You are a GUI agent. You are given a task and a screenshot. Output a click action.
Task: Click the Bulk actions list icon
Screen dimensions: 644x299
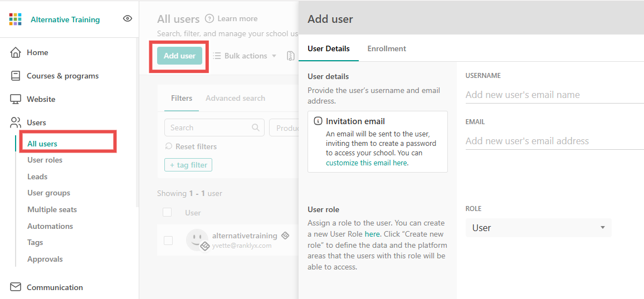(217, 56)
